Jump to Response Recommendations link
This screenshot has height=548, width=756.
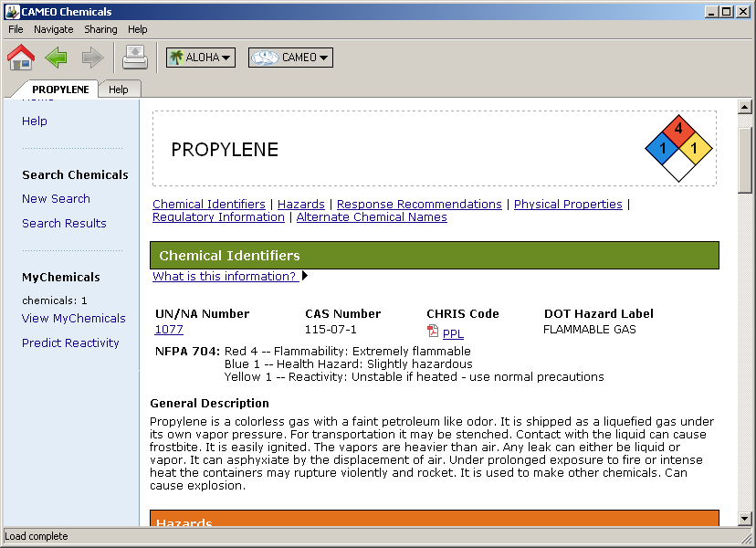(419, 204)
